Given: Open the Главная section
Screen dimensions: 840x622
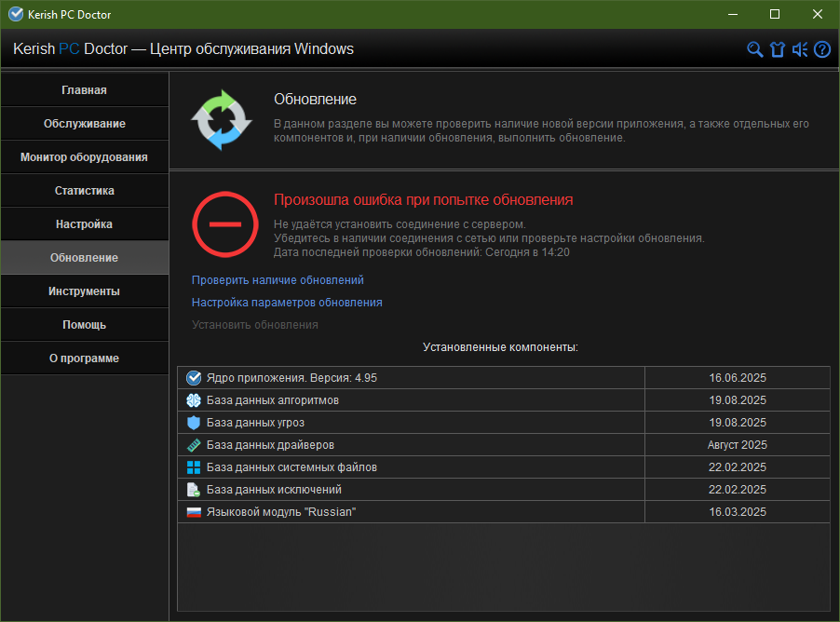Looking at the screenshot, I should pos(84,90).
